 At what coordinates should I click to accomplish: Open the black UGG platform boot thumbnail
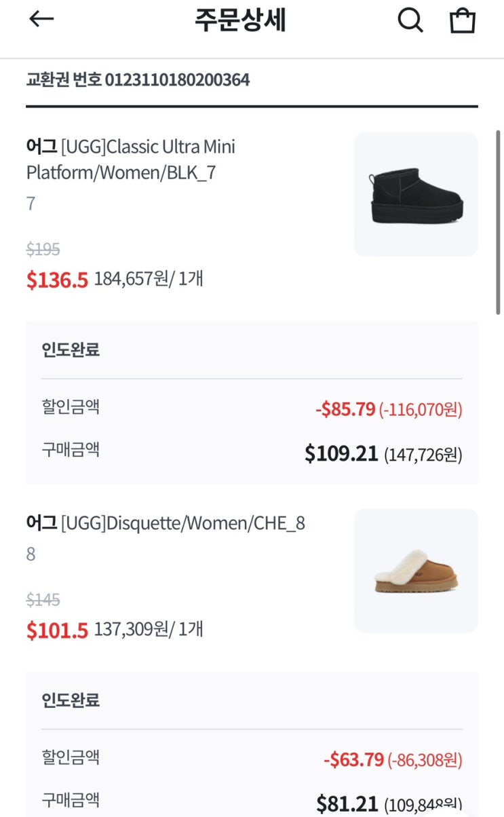pyautogui.click(x=416, y=195)
